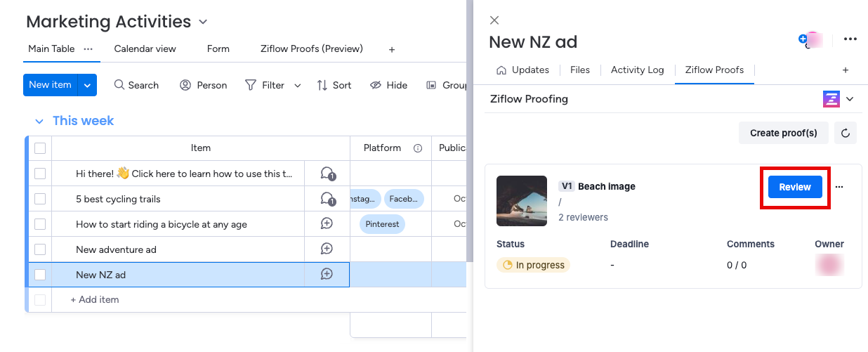
Task: Switch to the Calendar view tab
Action: point(145,48)
